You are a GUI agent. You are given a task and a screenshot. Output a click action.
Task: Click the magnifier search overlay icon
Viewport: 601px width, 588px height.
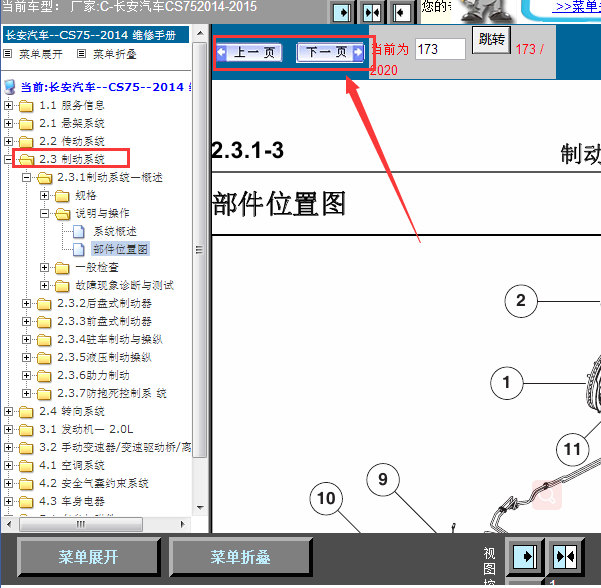pyautogui.click(x=547, y=495)
